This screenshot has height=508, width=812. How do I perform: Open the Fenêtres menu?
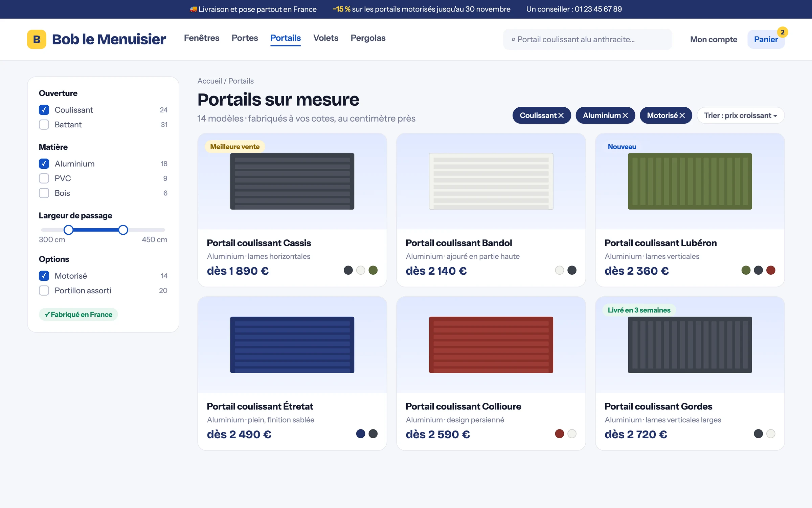point(202,38)
